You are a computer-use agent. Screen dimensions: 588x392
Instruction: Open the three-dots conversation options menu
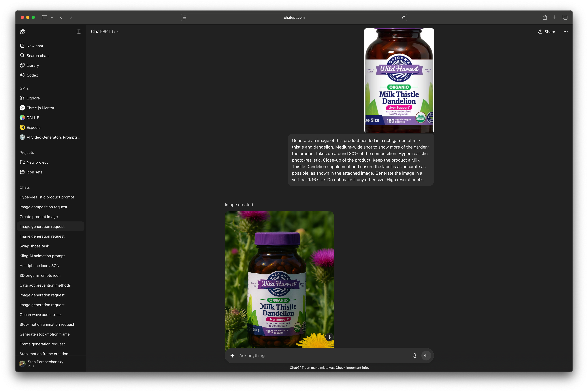pos(565,32)
